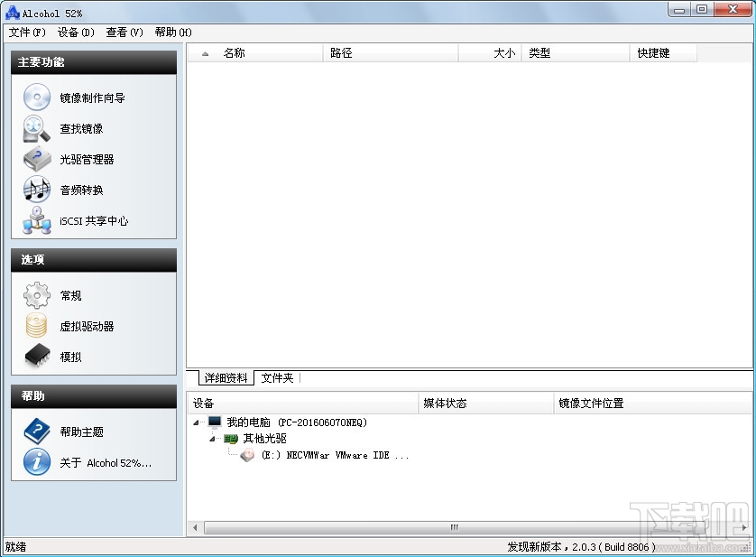Sort image list by 类型 column
The width and height of the screenshot is (756, 557).
point(576,53)
